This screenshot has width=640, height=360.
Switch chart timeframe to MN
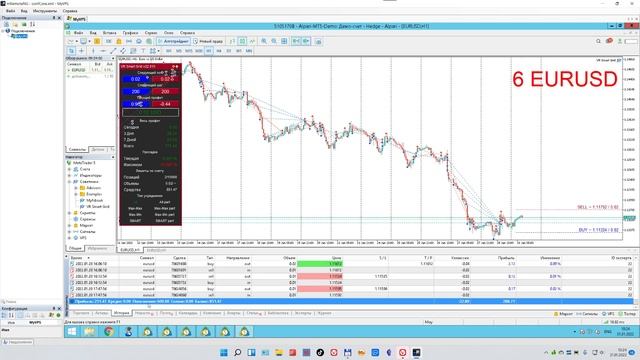[x=249, y=51]
